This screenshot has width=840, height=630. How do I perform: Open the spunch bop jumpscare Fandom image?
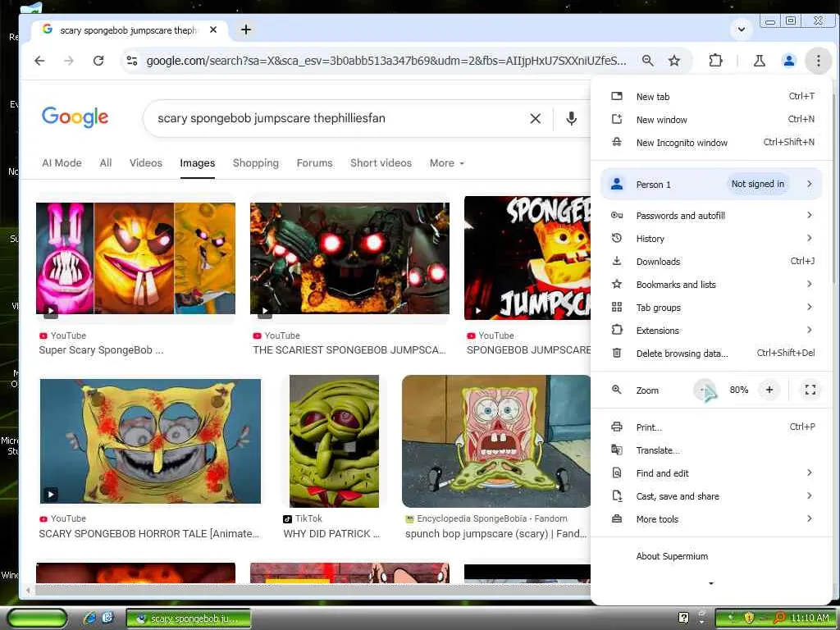(x=496, y=441)
